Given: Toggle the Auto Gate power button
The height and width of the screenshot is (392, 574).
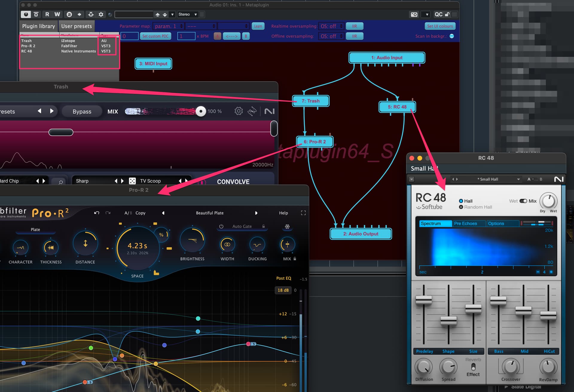Looking at the screenshot, I should click(221, 226).
